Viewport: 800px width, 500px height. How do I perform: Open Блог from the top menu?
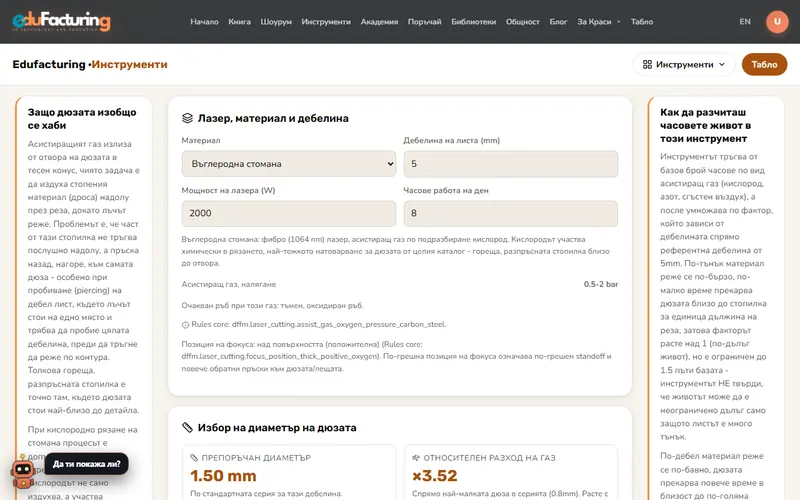coord(558,21)
